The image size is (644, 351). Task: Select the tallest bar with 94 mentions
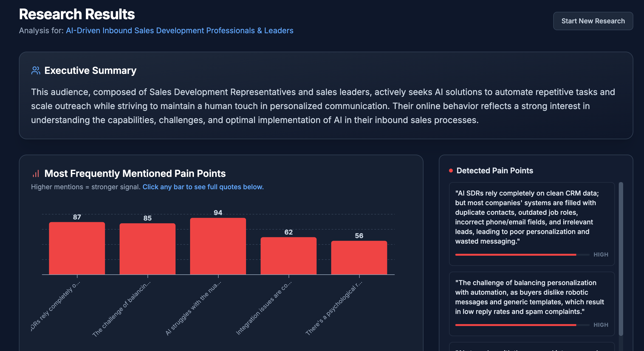pos(218,246)
